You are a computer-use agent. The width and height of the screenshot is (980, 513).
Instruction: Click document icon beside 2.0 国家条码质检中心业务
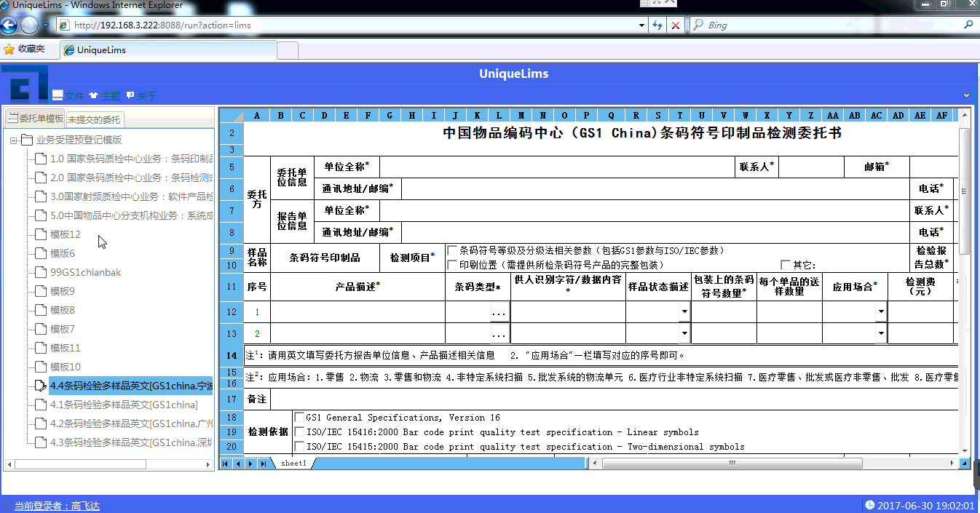tap(41, 178)
